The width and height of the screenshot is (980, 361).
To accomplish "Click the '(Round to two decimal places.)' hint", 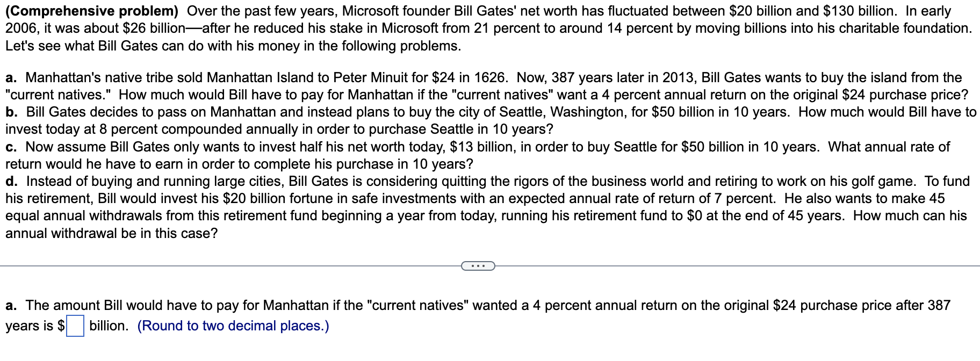I will point(232,326).
